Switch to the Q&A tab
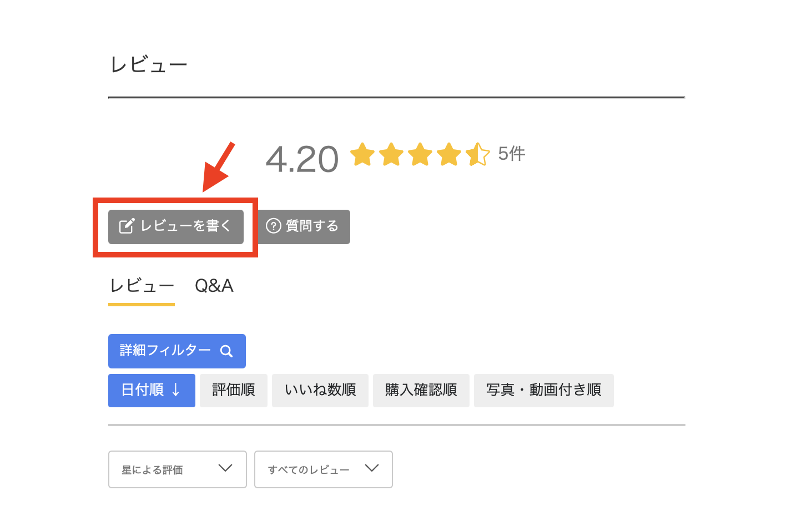This screenshot has width=812, height=531. click(x=214, y=286)
